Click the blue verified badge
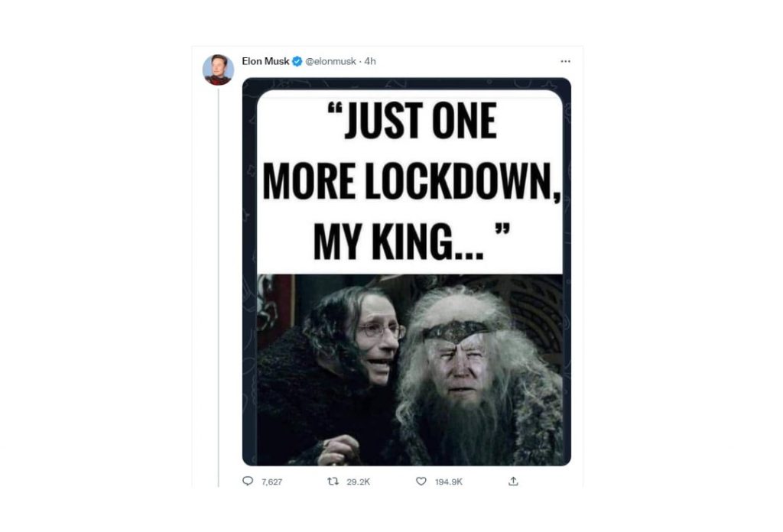This screenshot has width=783, height=532. pyautogui.click(x=297, y=61)
